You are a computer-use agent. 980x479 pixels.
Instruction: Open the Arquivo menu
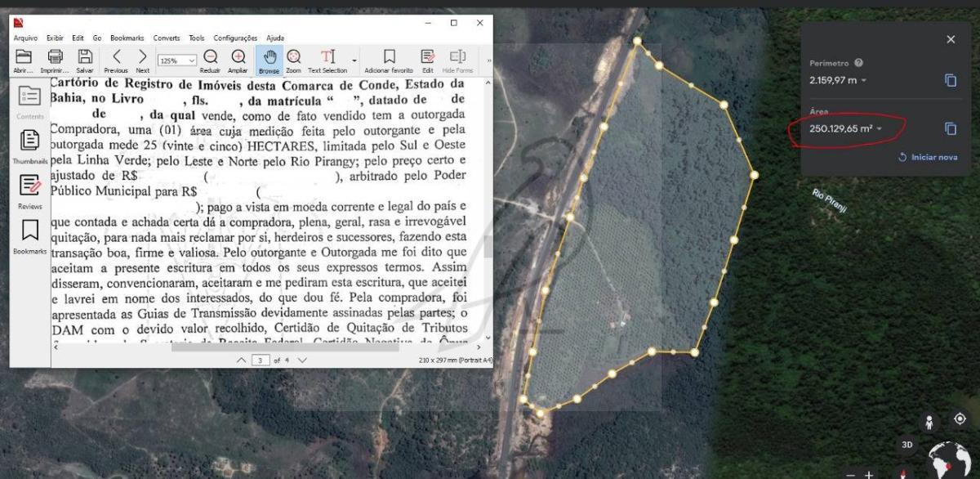[x=25, y=38]
